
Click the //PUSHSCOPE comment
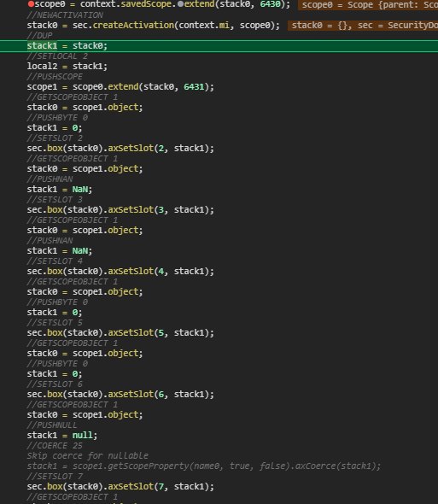tap(55, 77)
